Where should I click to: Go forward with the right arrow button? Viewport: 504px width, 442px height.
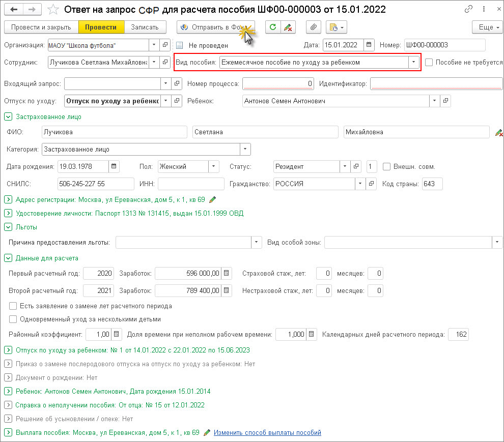(x=32, y=9)
